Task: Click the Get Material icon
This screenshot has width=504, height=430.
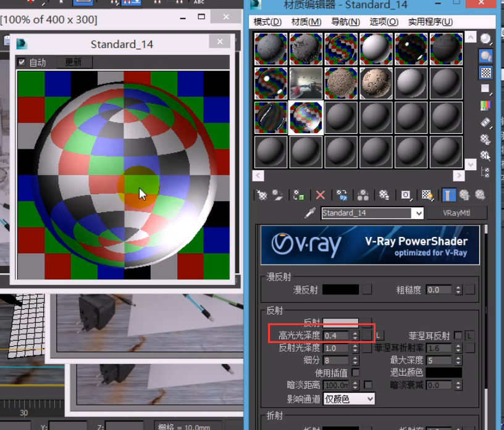Action: [262, 195]
